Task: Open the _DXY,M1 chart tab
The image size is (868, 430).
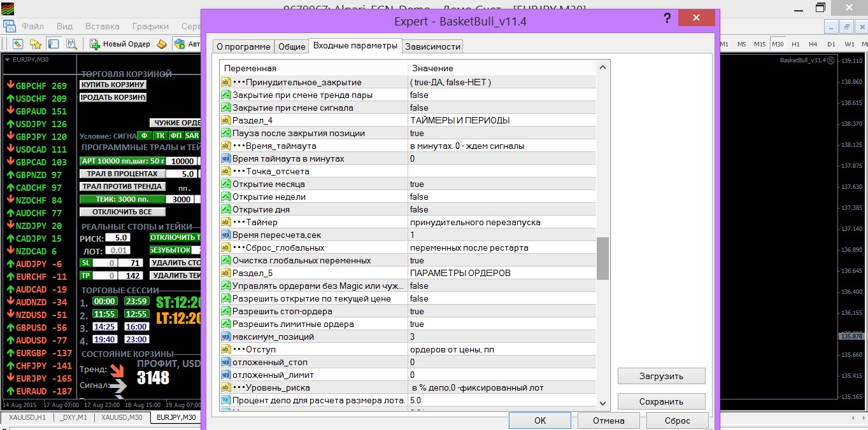Action: pyautogui.click(x=74, y=417)
